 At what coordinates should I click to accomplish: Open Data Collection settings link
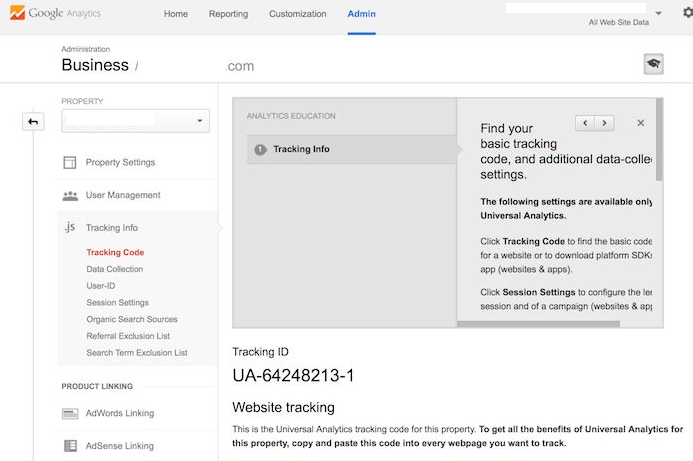[114, 269]
